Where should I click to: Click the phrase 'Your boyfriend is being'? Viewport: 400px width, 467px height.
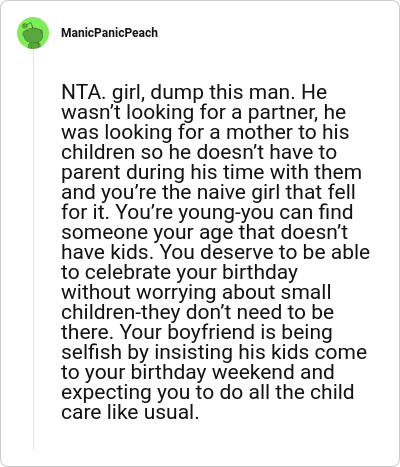coord(226,332)
